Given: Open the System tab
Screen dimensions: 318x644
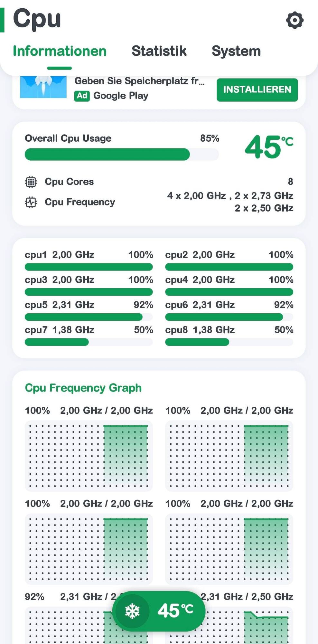Looking at the screenshot, I should click(236, 51).
